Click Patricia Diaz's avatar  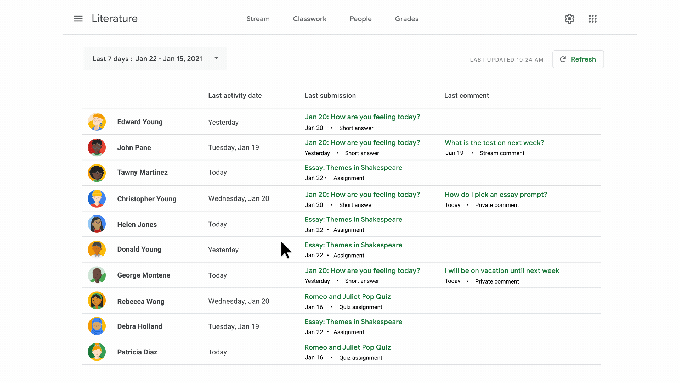pyautogui.click(x=97, y=352)
